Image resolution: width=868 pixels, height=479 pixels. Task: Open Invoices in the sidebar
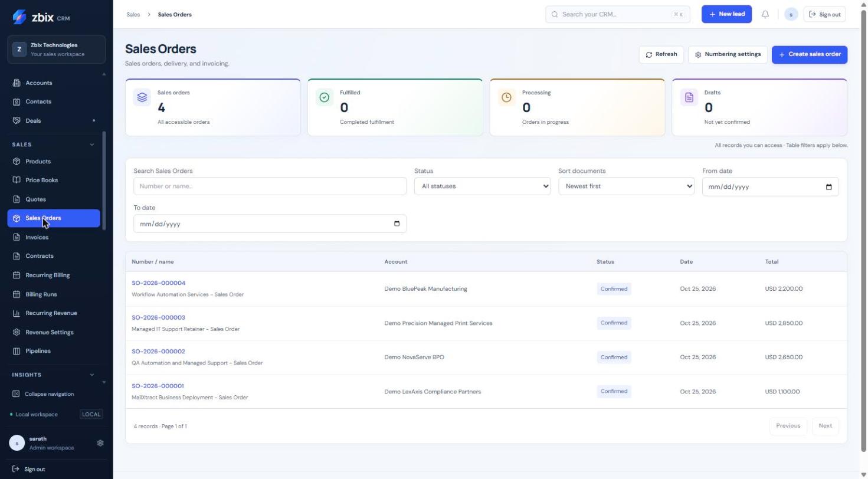54,238
